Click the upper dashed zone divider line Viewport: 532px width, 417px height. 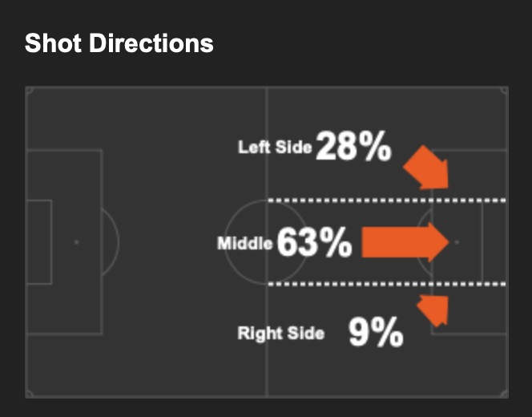[x=387, y=200]
